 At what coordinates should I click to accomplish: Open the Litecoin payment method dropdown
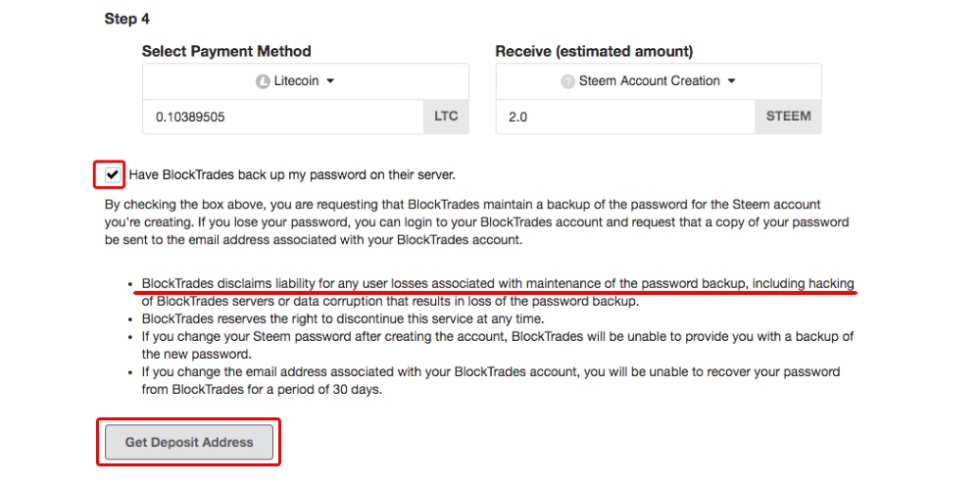click(x=306, y=81)
